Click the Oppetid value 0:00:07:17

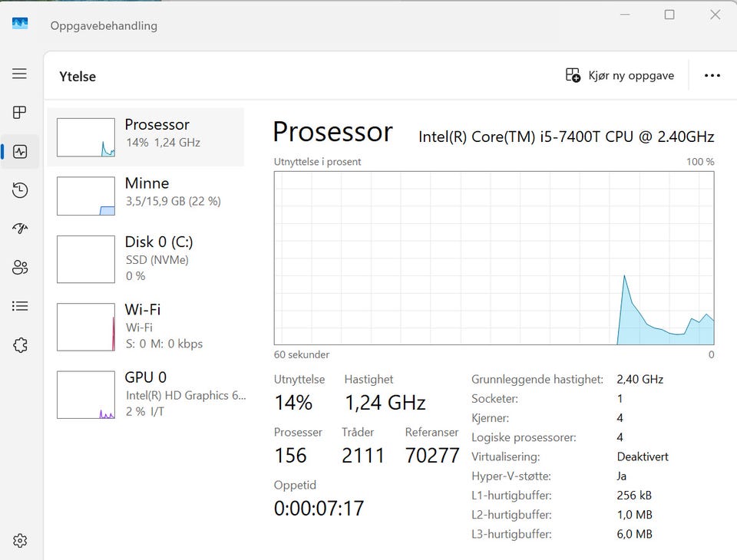click(319, 509)
